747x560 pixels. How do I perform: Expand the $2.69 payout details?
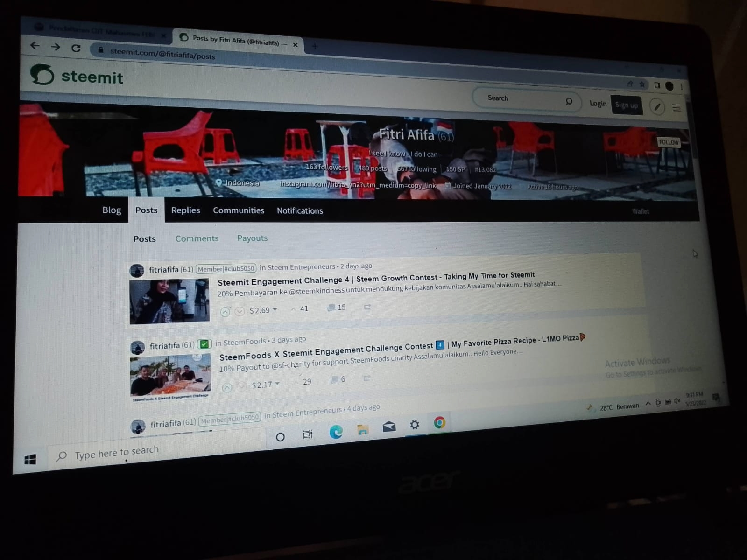click(263, 310)
